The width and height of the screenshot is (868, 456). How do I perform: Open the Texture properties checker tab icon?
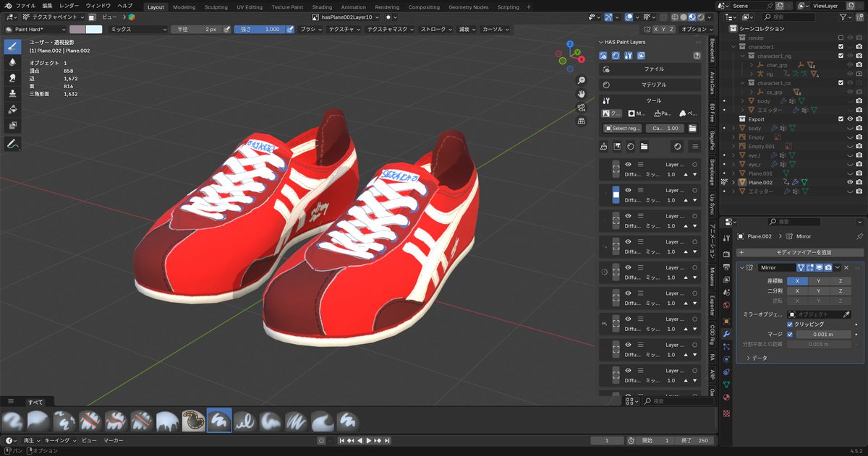coord(726,413)
